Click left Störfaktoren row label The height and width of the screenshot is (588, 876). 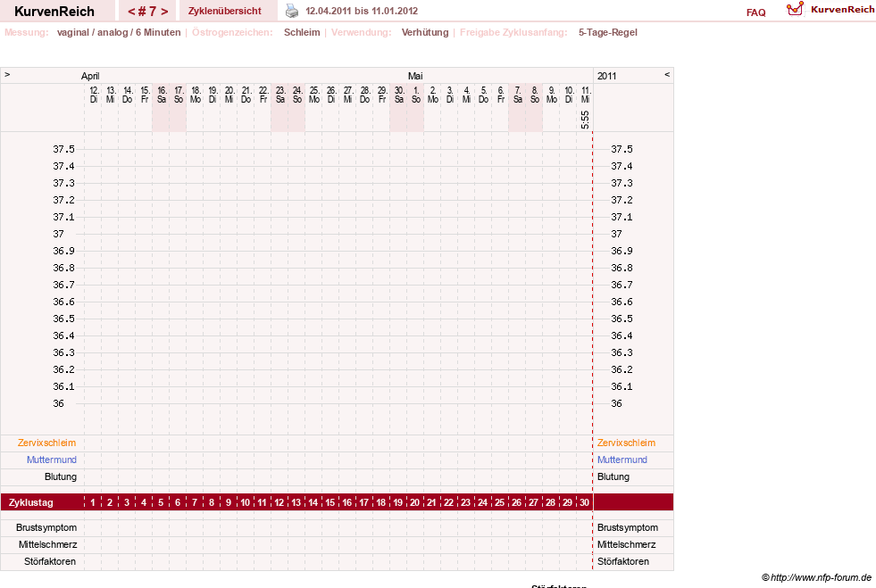pos(50,561)
